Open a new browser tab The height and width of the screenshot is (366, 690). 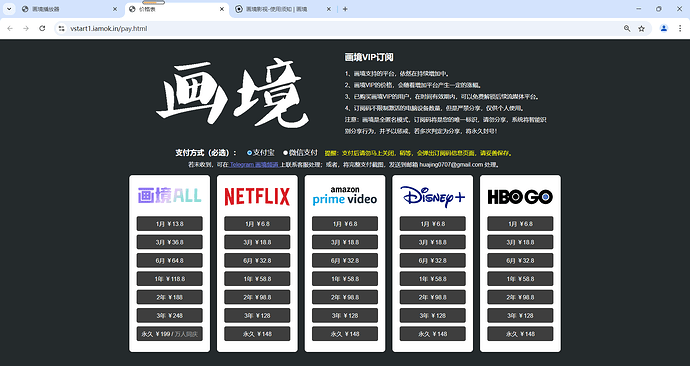coord(345,9)
